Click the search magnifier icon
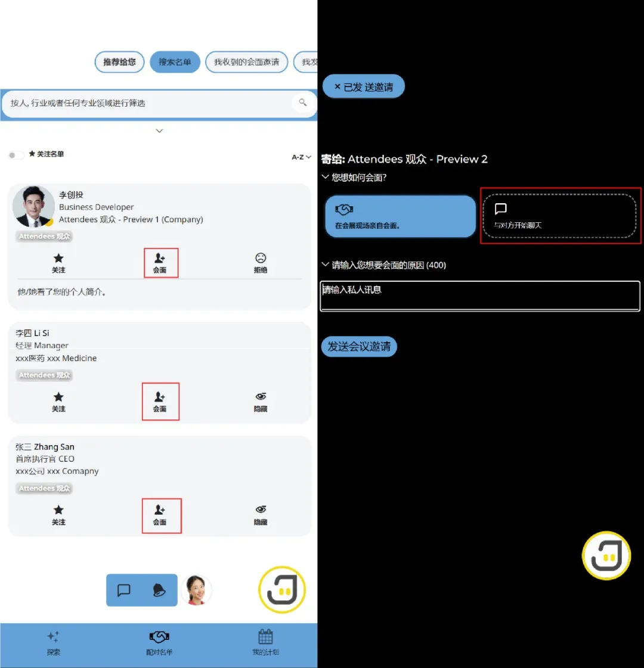Image resolution: width=644 pixels, height=668 pixels. click(303, 102)
